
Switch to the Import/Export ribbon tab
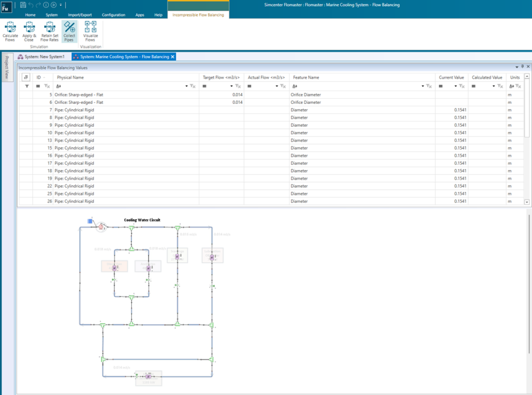coord(79,15)
